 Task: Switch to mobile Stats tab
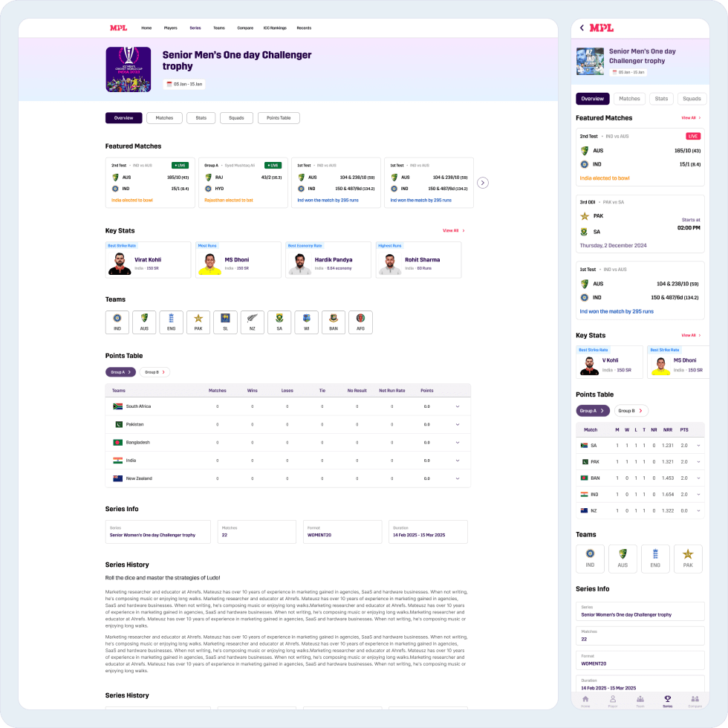tap(661, 99)
